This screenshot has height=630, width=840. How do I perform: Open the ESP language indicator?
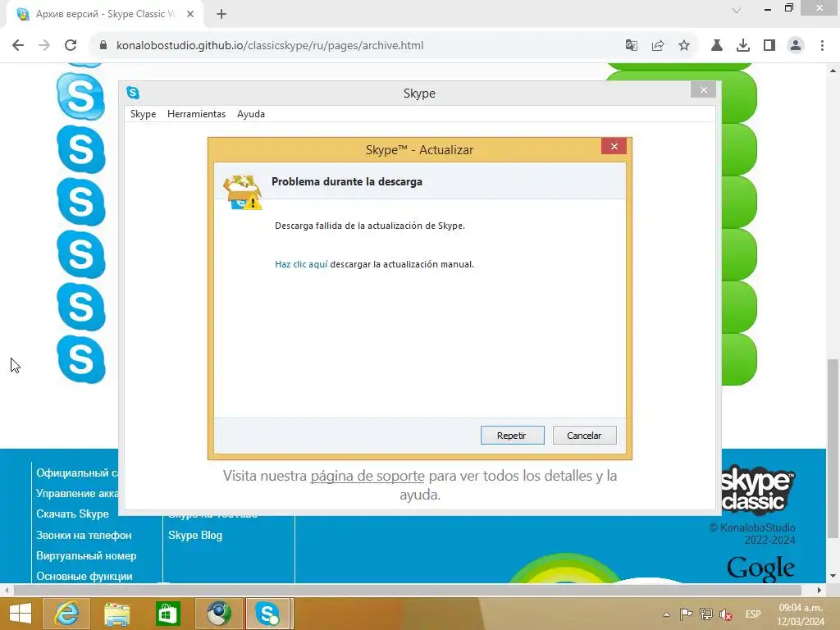coord(753,614)
